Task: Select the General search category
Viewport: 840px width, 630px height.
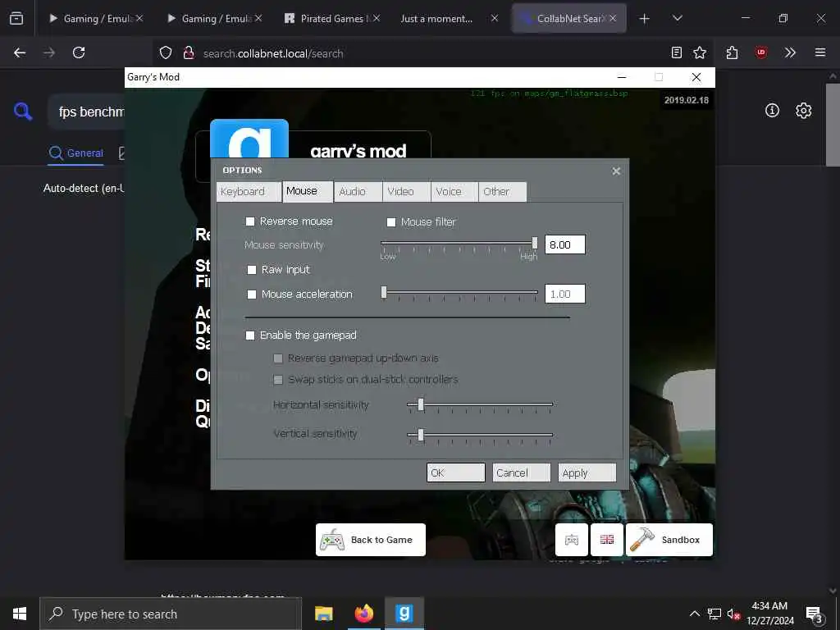Action: [x=75, y=153]
